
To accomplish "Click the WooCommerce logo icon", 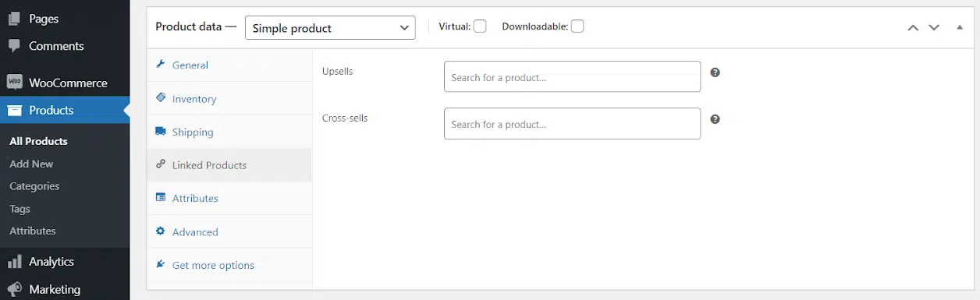I will 14,83.
